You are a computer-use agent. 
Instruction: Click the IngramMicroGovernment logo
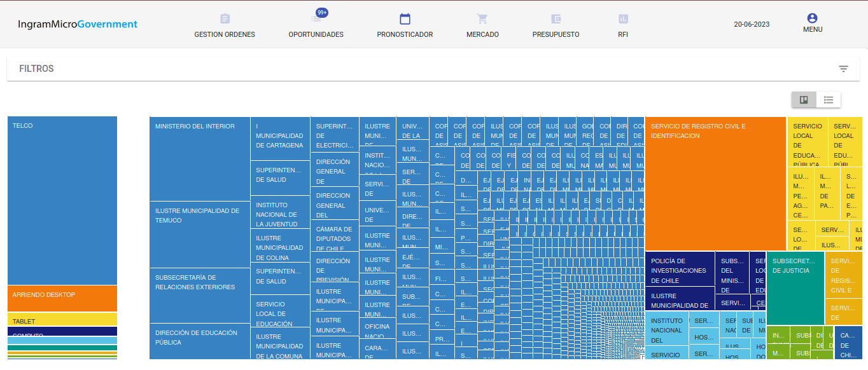pos(78,24)
